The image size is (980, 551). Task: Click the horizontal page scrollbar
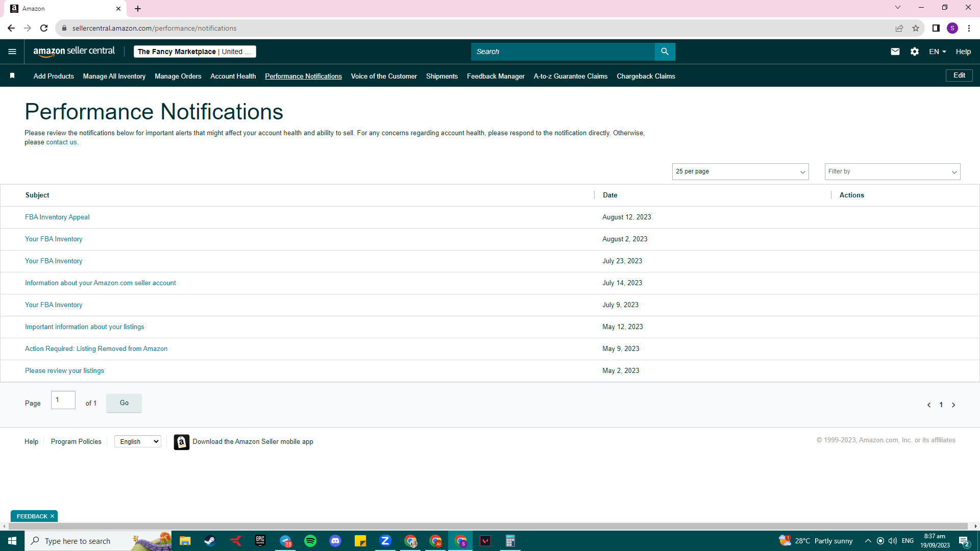[487, 526]
